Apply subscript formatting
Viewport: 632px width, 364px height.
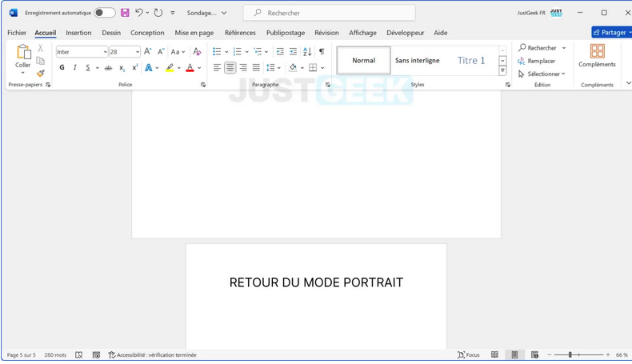pyautogui.click(x=122, y=68)
